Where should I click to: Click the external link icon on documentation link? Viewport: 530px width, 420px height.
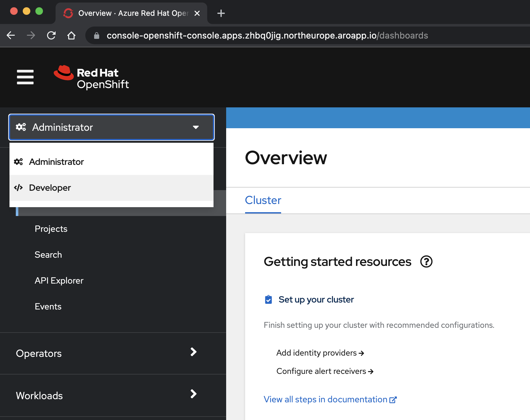pos(393,399)
